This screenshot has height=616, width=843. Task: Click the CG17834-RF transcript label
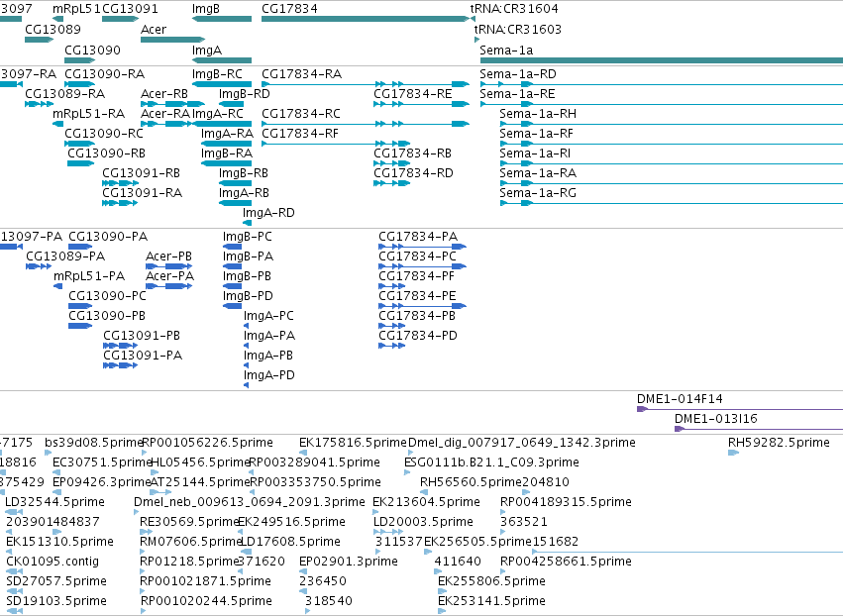coord(300,134)
